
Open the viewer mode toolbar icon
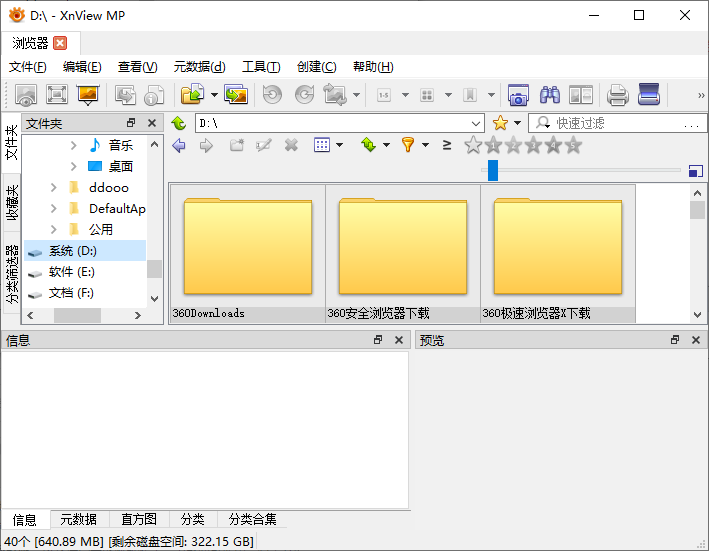pos(26,95)
